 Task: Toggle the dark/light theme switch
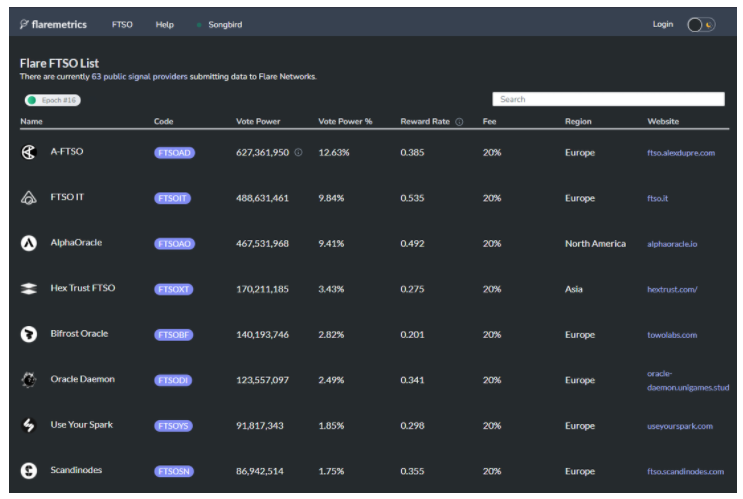[x=701, y=24]
